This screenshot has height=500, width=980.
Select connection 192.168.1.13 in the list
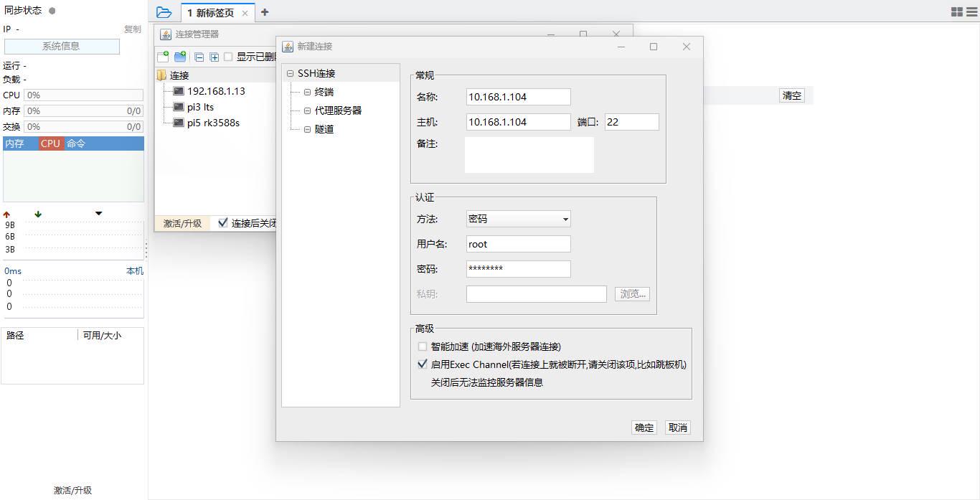[216, 91]
